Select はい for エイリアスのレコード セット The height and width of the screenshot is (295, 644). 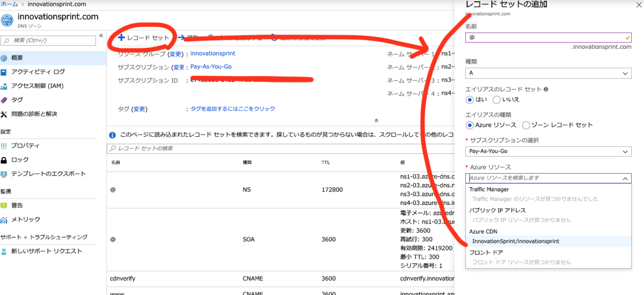tap(470, 100)
